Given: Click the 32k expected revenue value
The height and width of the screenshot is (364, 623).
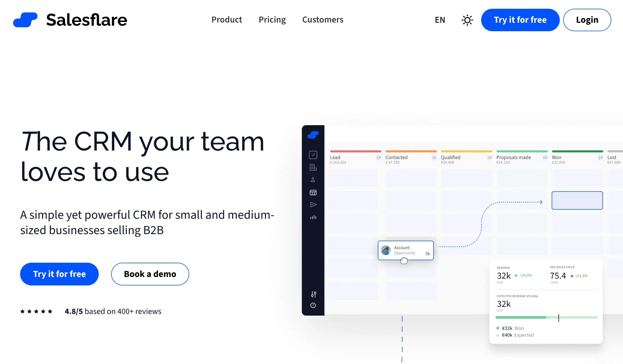Looking at the screenshot, I should [504, 304].
